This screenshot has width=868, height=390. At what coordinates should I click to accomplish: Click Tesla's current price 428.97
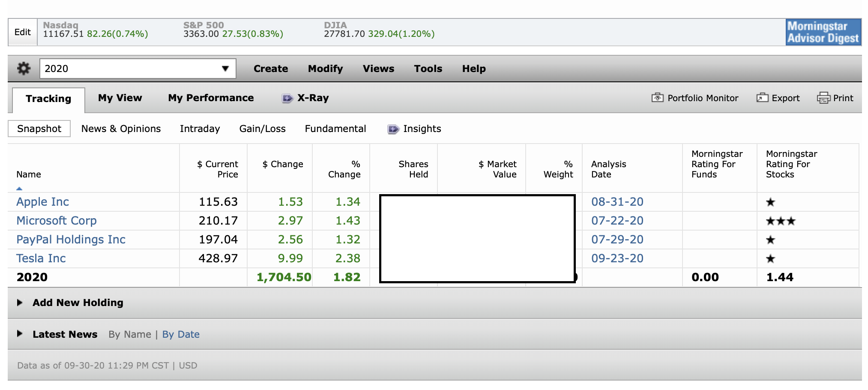(x=218, y=258)
